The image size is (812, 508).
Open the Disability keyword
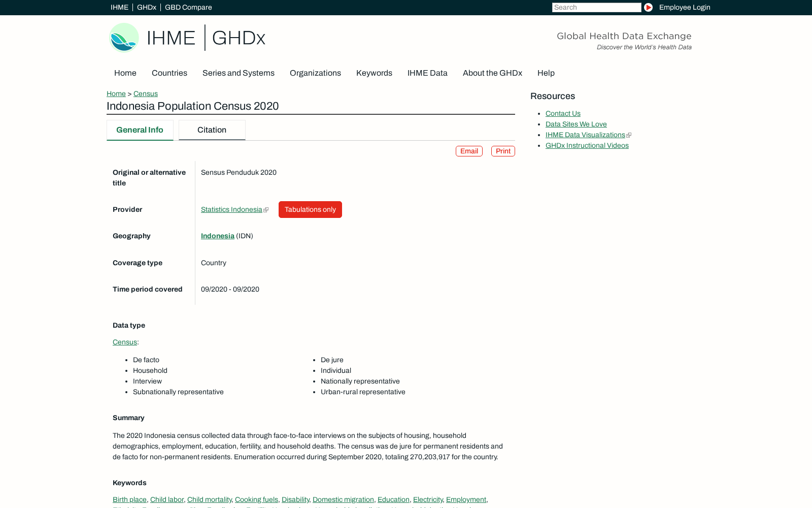pos(295,500)
